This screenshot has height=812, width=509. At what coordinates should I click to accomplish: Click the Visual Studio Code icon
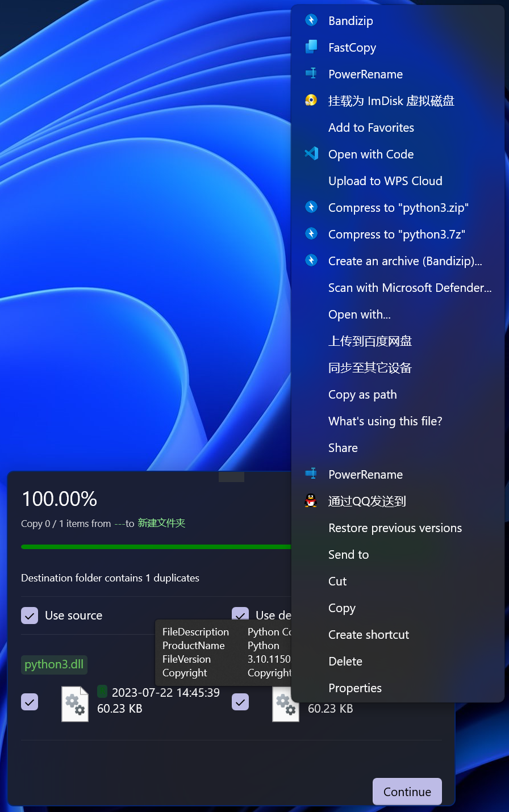tap(311, 153)
